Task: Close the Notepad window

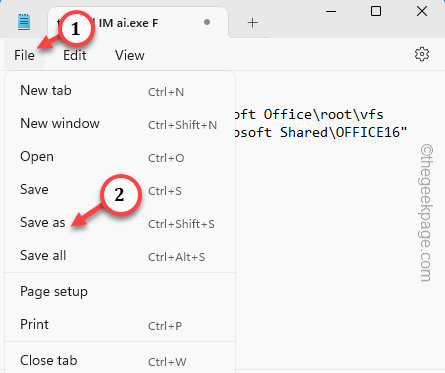Action: [x=422, y=11]
